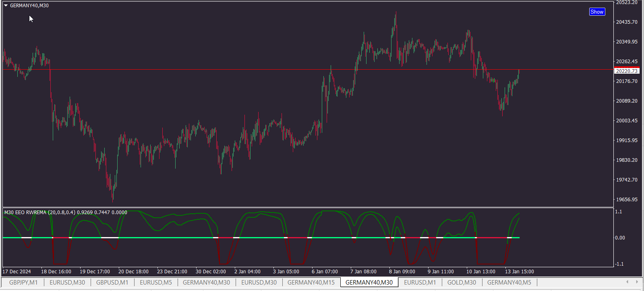
Task: Click the 20349.95 price scale value
Action: click(x=627, y=42)
